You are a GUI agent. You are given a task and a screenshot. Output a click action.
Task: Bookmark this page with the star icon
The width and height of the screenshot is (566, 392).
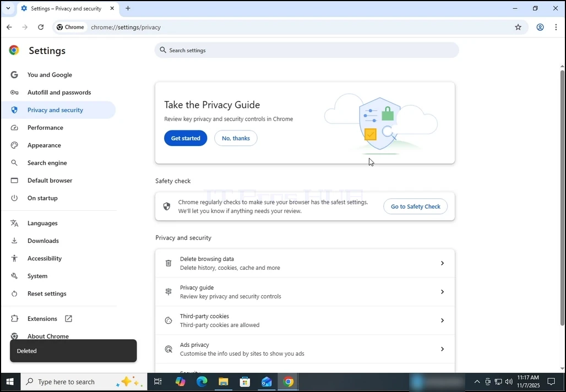[518, 27]
